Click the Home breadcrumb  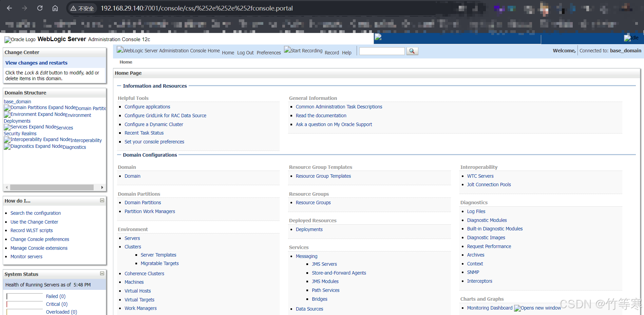(x=126, y=62)
